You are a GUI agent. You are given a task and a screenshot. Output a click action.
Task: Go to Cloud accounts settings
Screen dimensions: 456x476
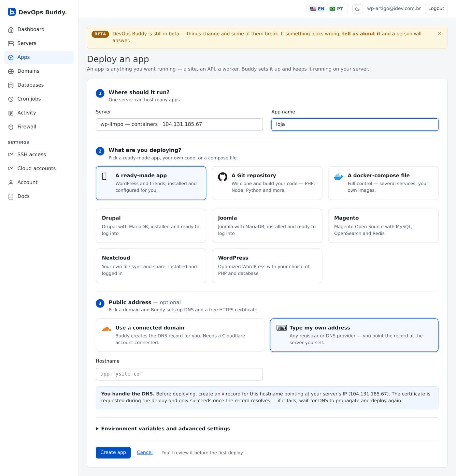click(39, 168)
